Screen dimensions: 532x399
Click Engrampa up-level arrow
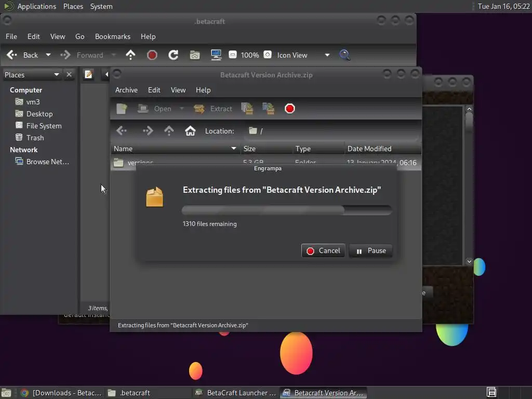(x=169, y=130)
